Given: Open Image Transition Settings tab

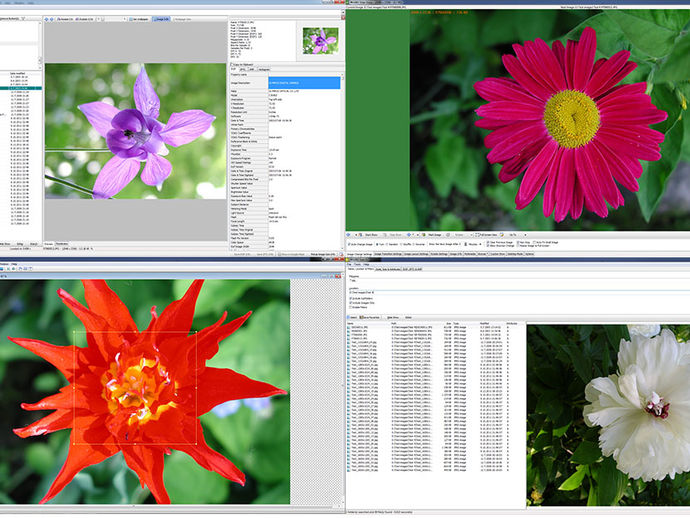Looking at the screenshot, I should click(388, 254).
